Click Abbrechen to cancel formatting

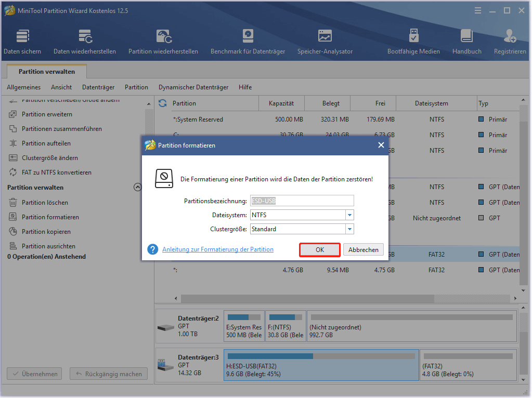364,250
